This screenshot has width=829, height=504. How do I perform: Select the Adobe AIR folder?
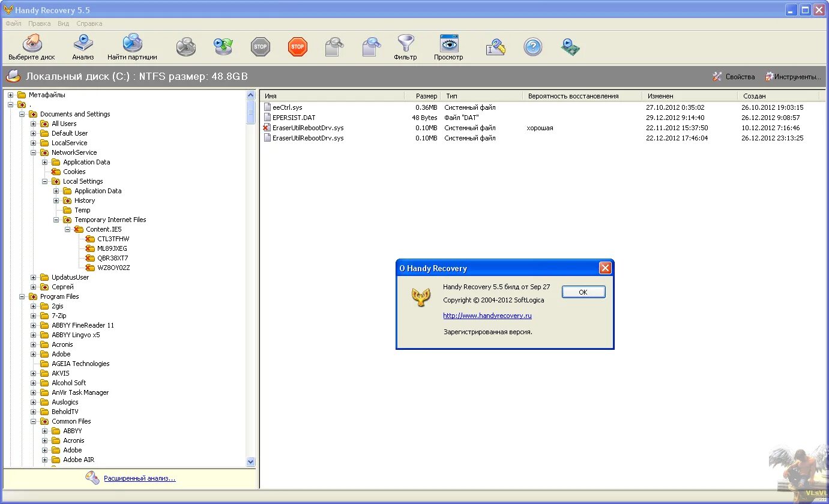click(x=79, y=460)
